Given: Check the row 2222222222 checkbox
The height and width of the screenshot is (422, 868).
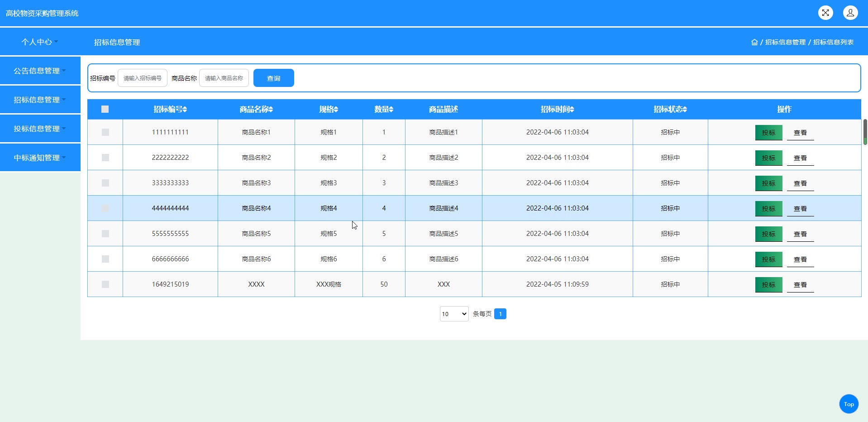Looking at the screenshot, I should click(105, 158).
